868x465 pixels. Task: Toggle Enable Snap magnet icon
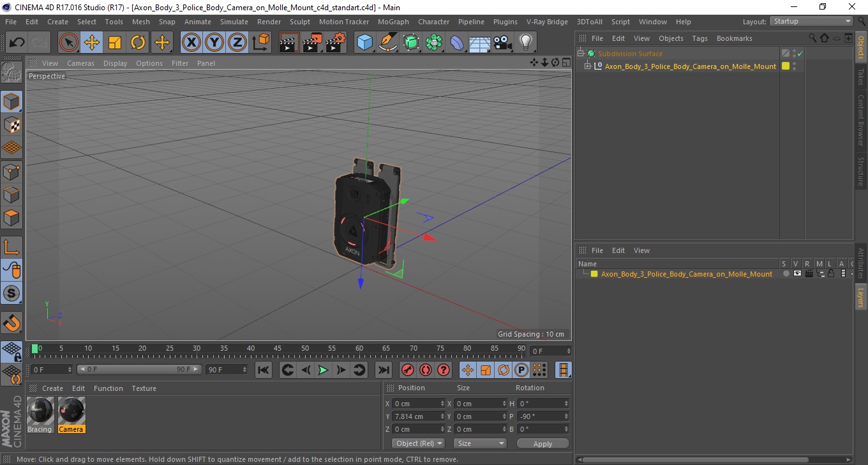click(11, 323)
